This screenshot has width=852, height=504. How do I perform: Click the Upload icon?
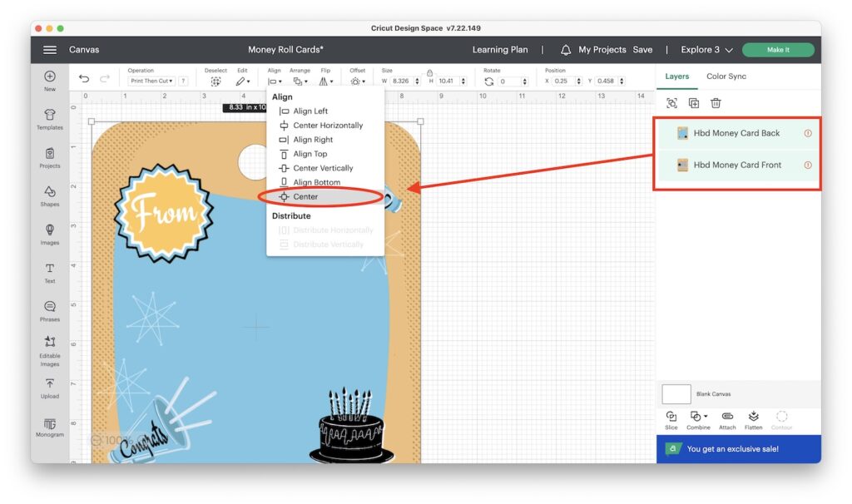tap(49, 384)
